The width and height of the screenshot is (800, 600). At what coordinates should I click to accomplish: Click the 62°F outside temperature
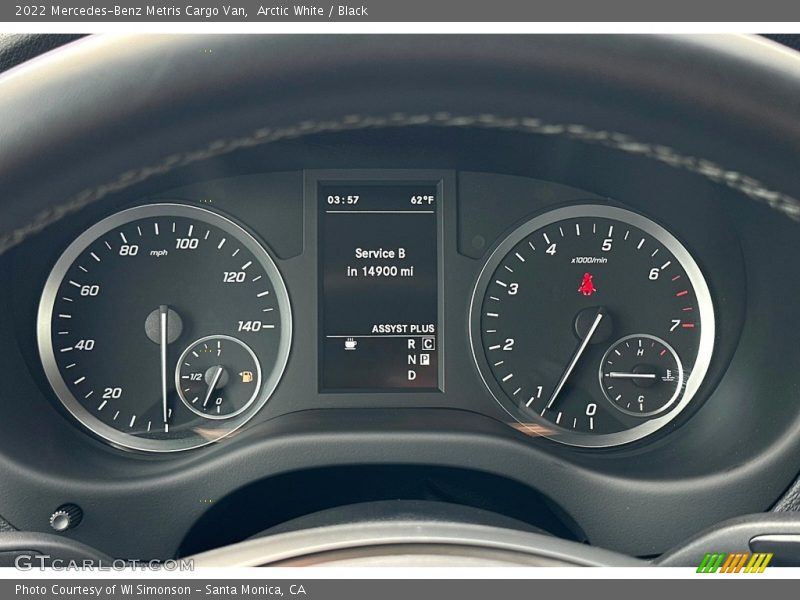coord(422,200)
